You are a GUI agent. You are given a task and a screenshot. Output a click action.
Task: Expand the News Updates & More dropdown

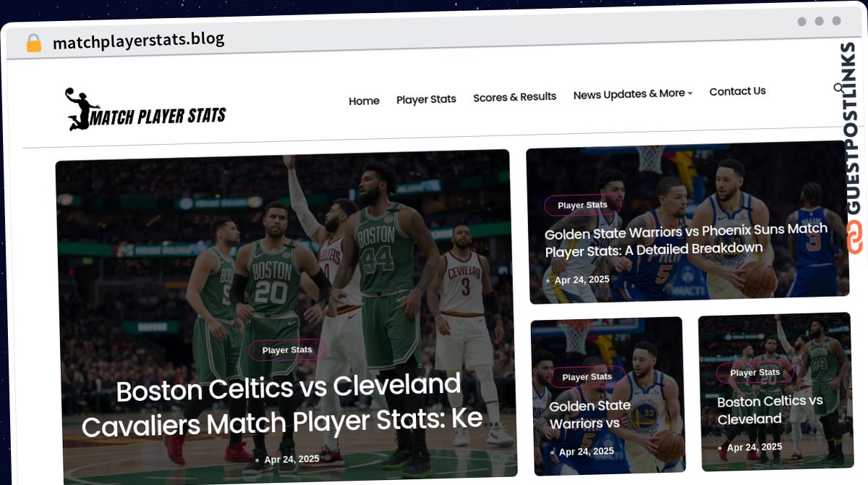tap(633, 94)
